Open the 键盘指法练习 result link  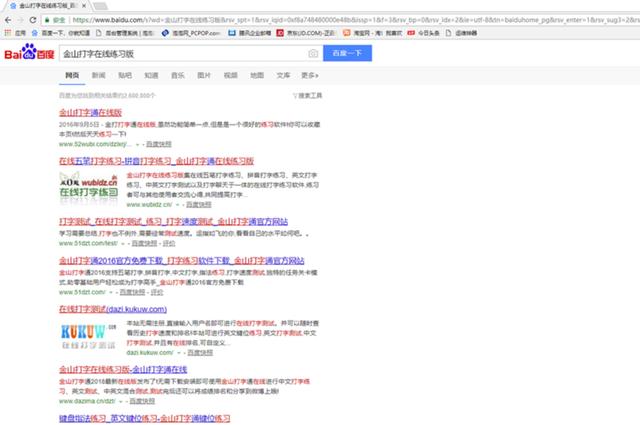(x=144, y=417)
